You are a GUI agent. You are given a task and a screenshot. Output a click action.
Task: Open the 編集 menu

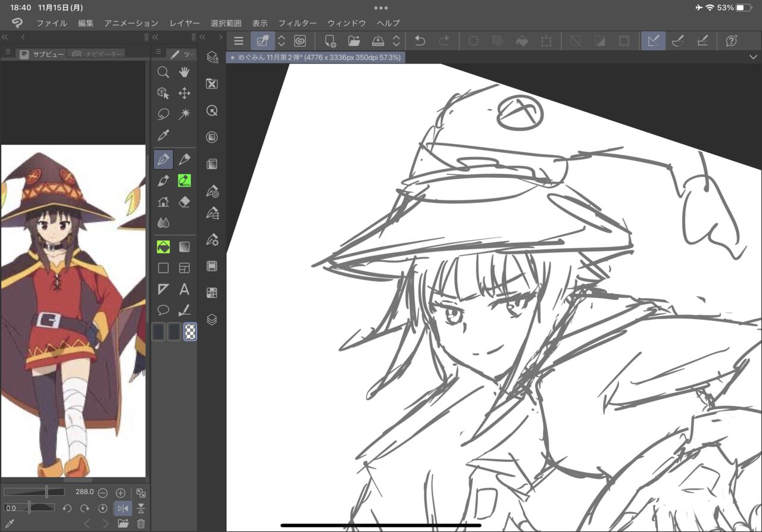pyautogui.click(x=86, y=23)
